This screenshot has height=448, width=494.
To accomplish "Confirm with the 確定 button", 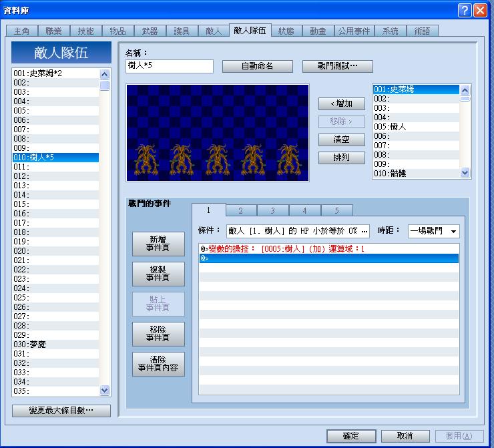I will 351,436.
